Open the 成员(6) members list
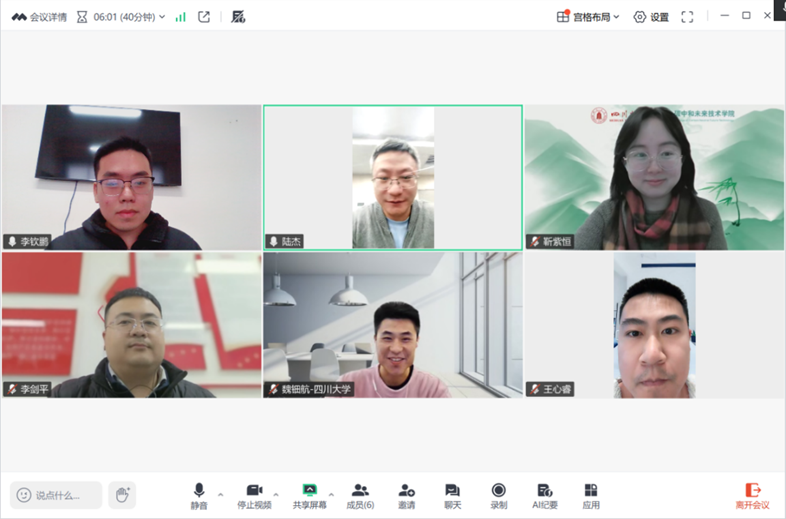Screen dimensions: 786x519 360,494
